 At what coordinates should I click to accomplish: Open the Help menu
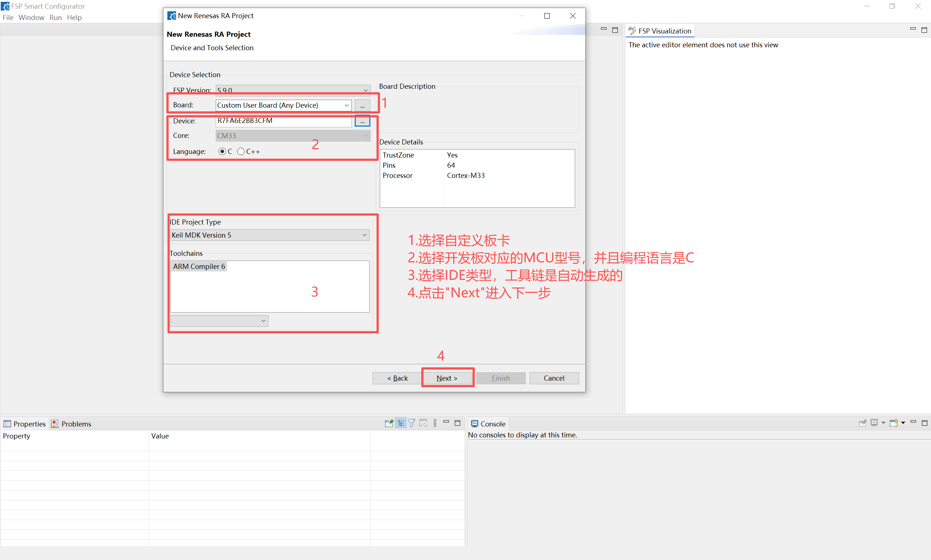74,17
